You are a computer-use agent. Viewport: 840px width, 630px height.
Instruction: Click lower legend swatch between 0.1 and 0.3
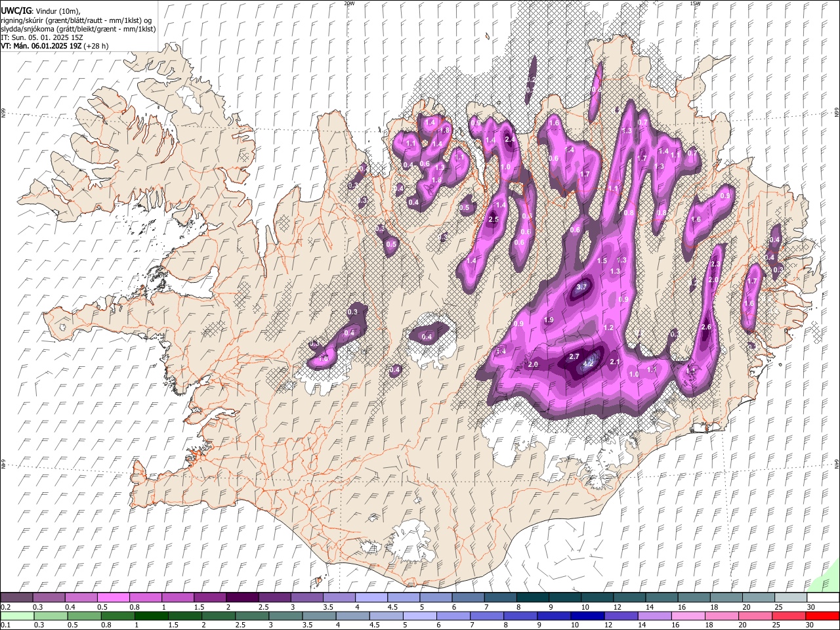[16, 616]
